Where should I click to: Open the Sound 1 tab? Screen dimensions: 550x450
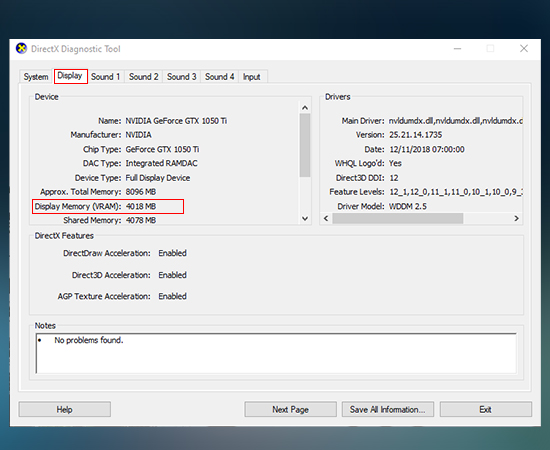[x=105, y=77]
